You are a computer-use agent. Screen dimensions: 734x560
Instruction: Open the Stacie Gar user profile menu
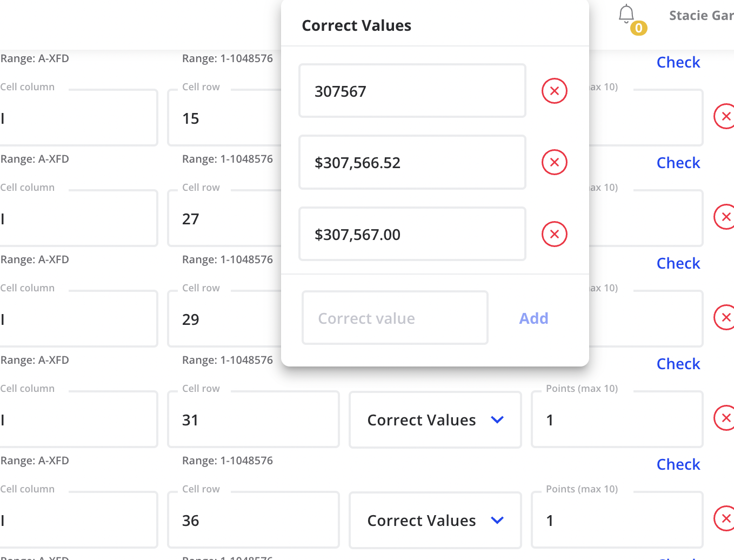pyautogui.click(x=700, y=16)
